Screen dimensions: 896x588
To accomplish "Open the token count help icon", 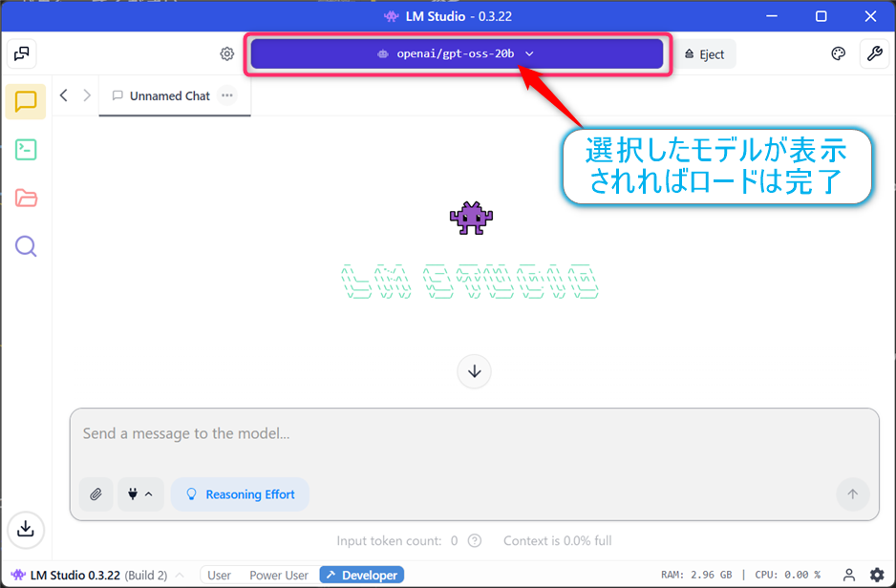I will (475, 540).
